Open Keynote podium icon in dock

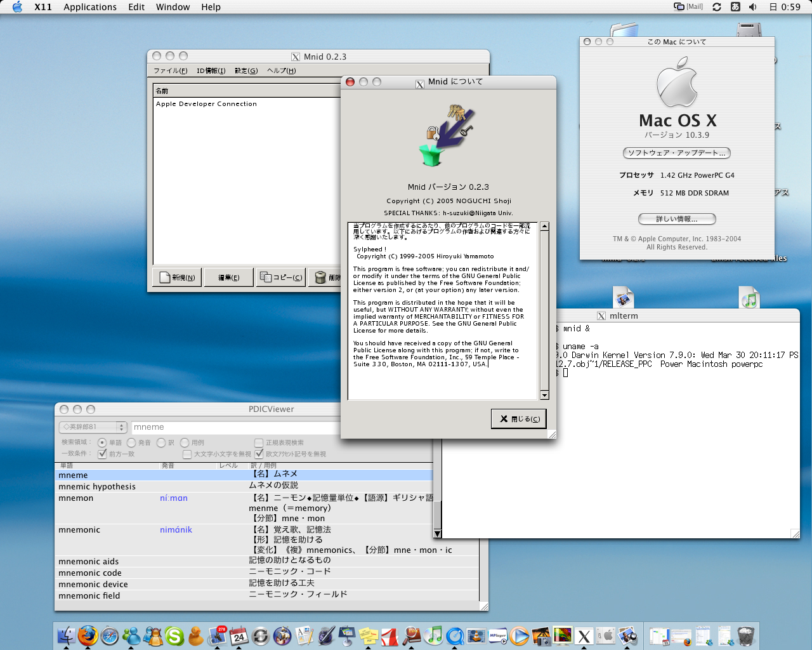[347, 635]
